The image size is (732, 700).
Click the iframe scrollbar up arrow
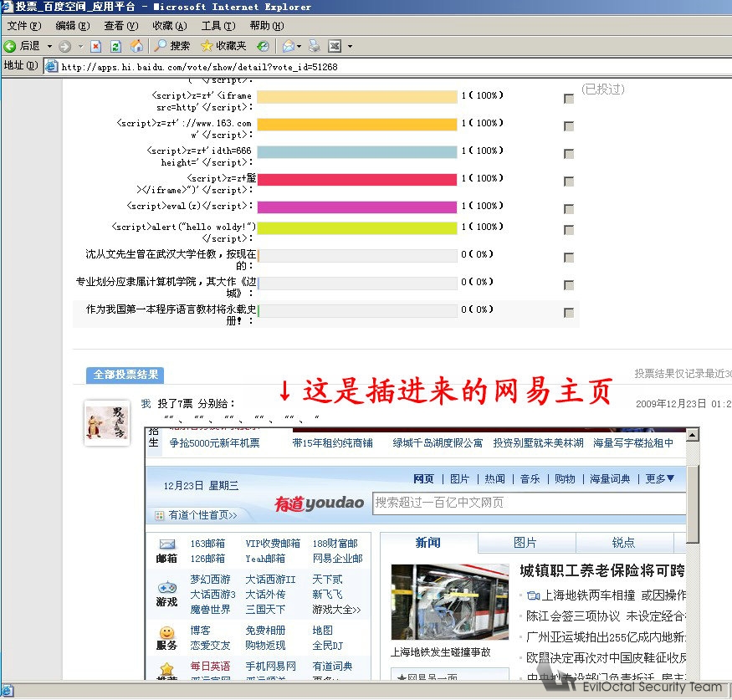tap(693, 435)
